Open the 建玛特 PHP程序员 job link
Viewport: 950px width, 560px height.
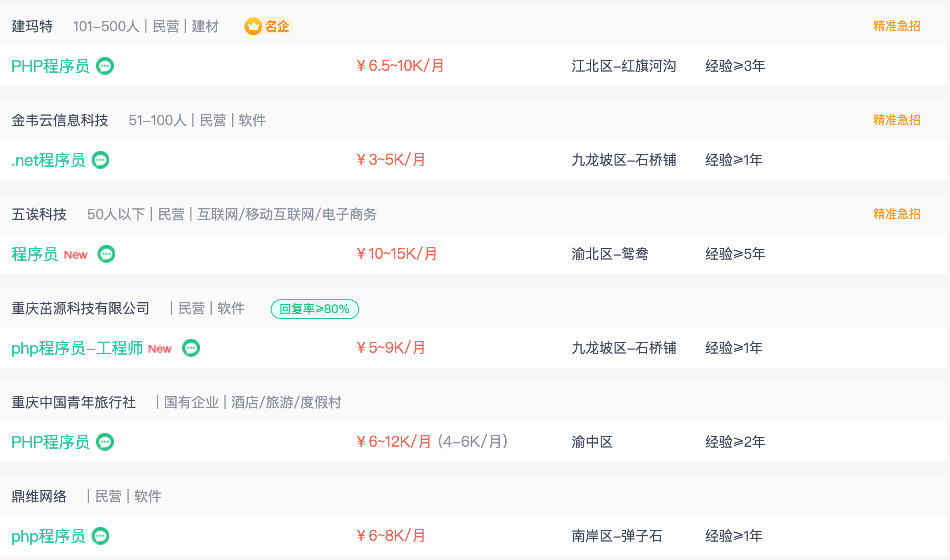[50, 66]
